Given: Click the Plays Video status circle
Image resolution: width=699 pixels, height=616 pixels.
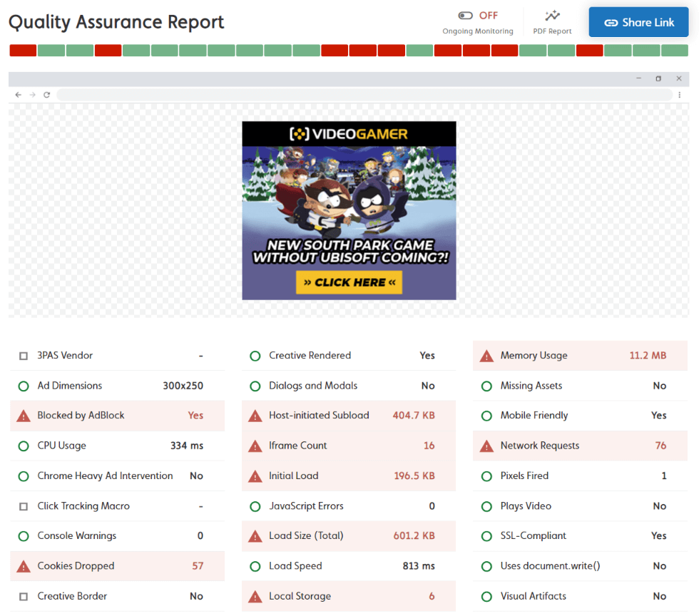Looking at the screenshot, I should (486, 506).
